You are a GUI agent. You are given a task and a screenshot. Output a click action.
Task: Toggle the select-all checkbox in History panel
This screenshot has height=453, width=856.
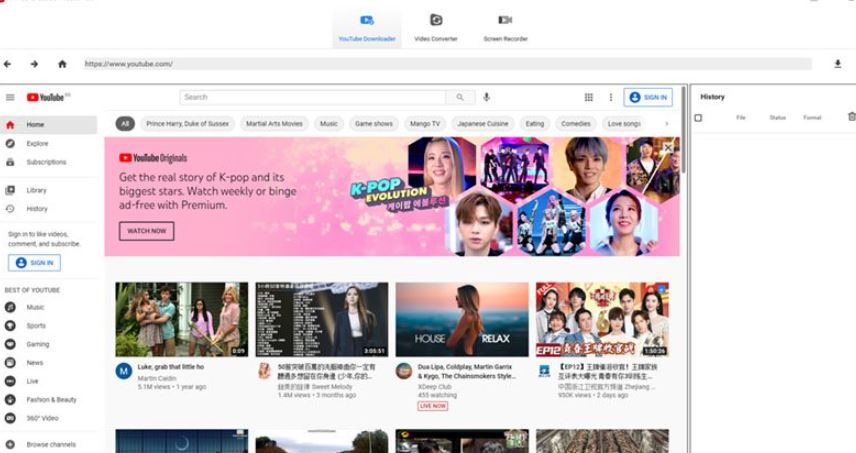coord(698,118)
